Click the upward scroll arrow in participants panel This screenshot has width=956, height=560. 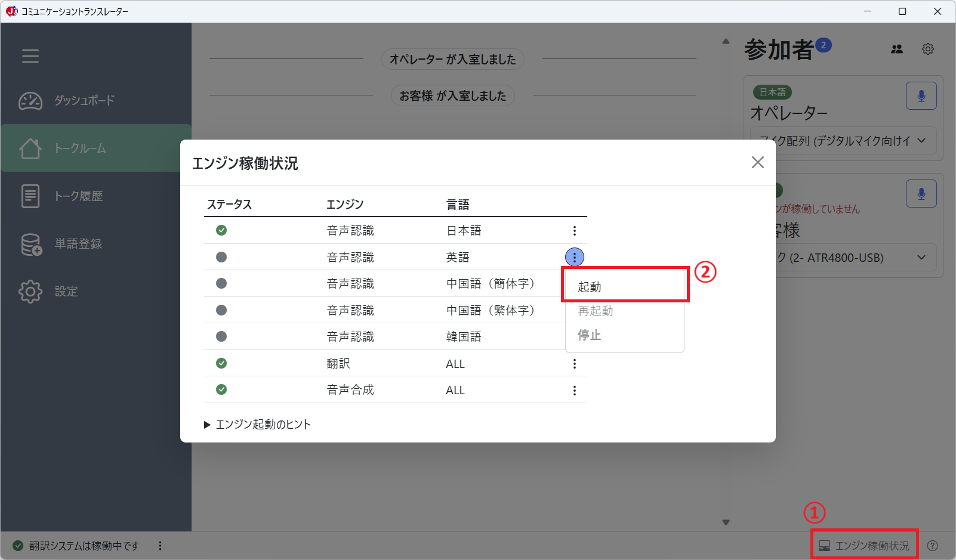point(726,41)
